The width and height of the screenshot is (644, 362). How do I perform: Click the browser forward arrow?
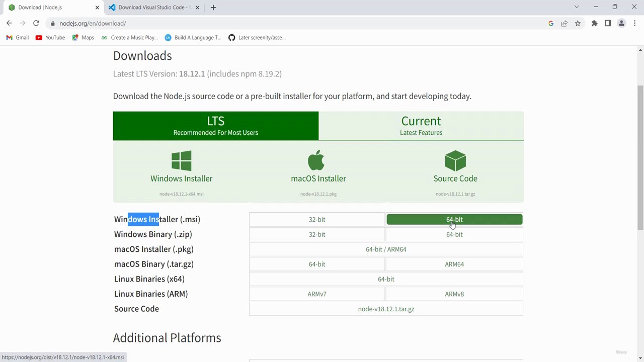[23, 23]
